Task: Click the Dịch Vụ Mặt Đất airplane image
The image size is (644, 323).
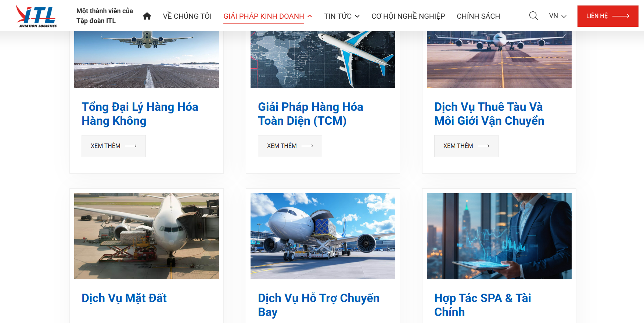Action: (147, 236)
